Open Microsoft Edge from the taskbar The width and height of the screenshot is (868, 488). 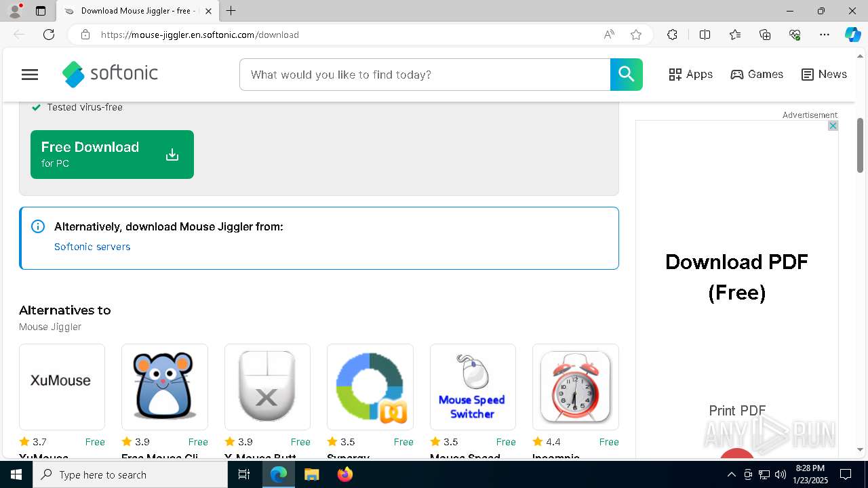[x=279, y=474]
